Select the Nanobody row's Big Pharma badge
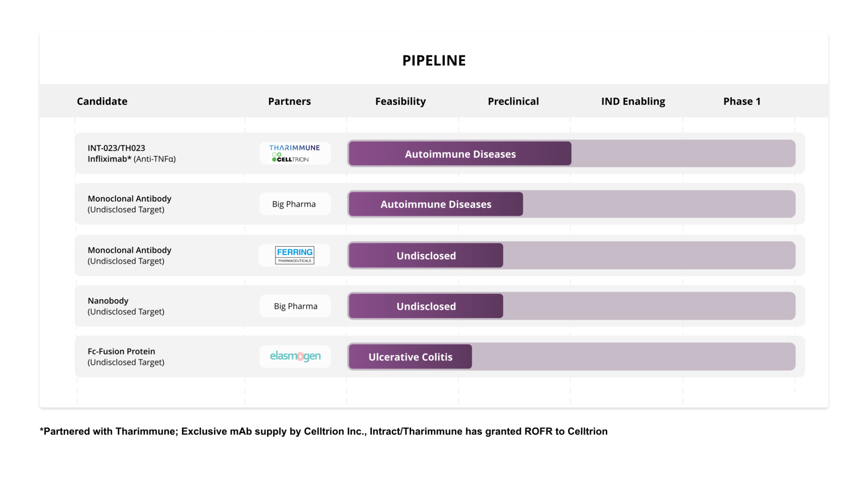The width and height of the screenshot is (868, 488). pyautogui.click(x=295, y=306)
